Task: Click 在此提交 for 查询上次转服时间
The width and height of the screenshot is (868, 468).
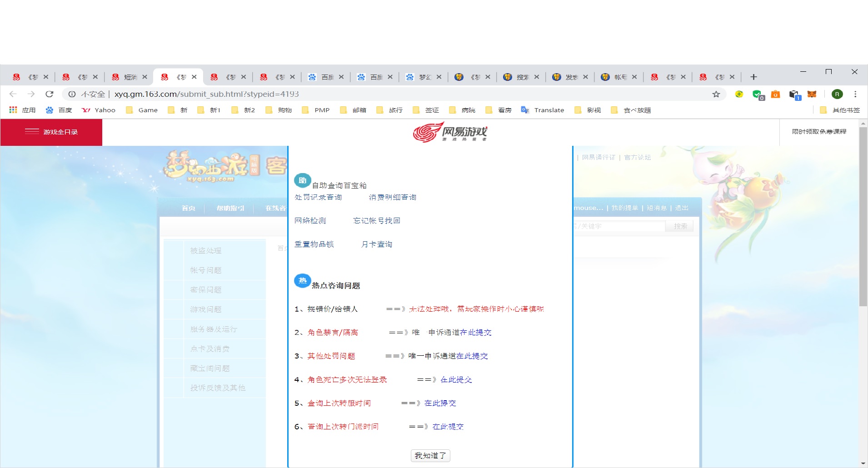Action: pyautogui.click(x=440, y=403)
